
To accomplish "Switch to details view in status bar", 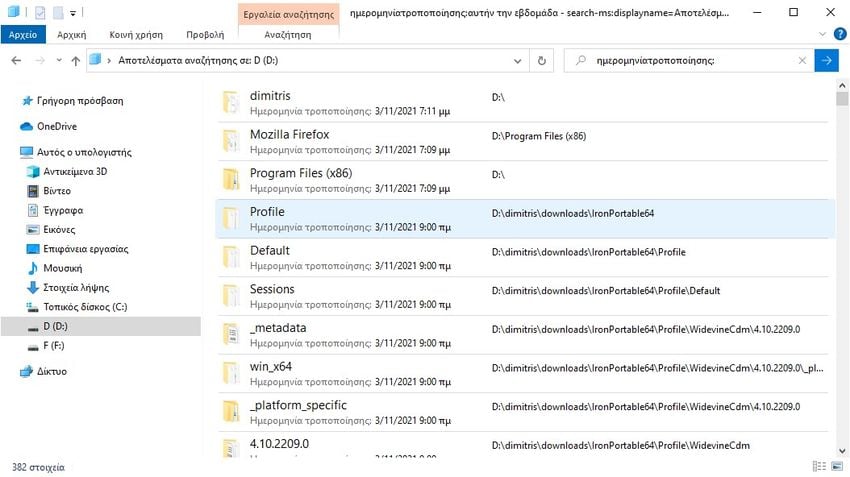I will coord(820,467).
